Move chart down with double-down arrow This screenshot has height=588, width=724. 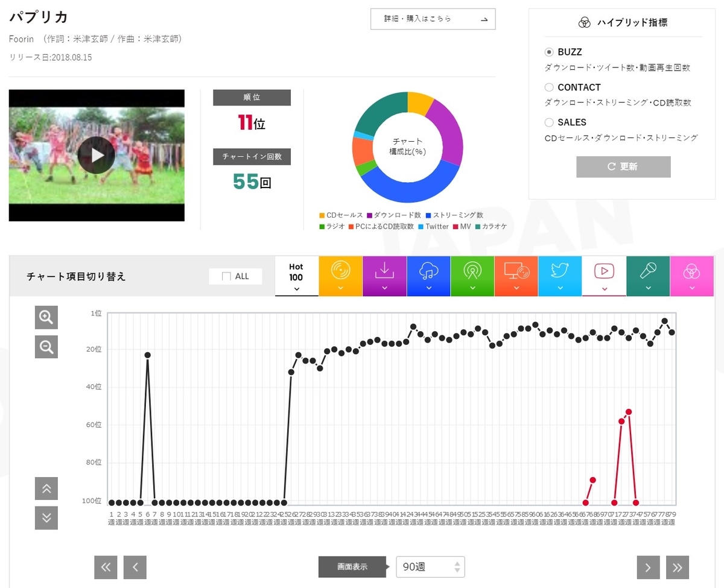46,518
